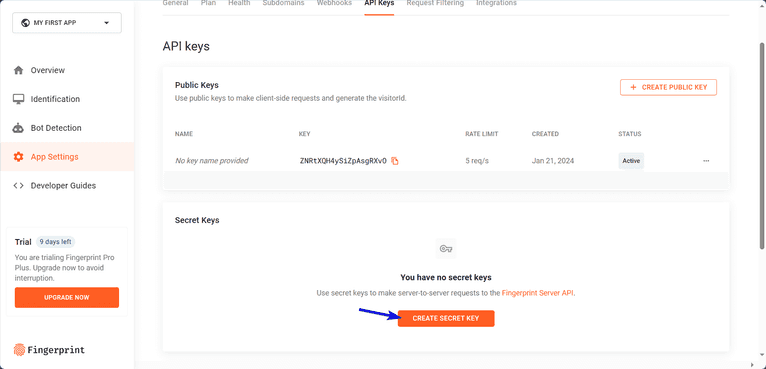
Task: Click the STATUS column header
Action: pyautogui.click(x=630, y=134)
